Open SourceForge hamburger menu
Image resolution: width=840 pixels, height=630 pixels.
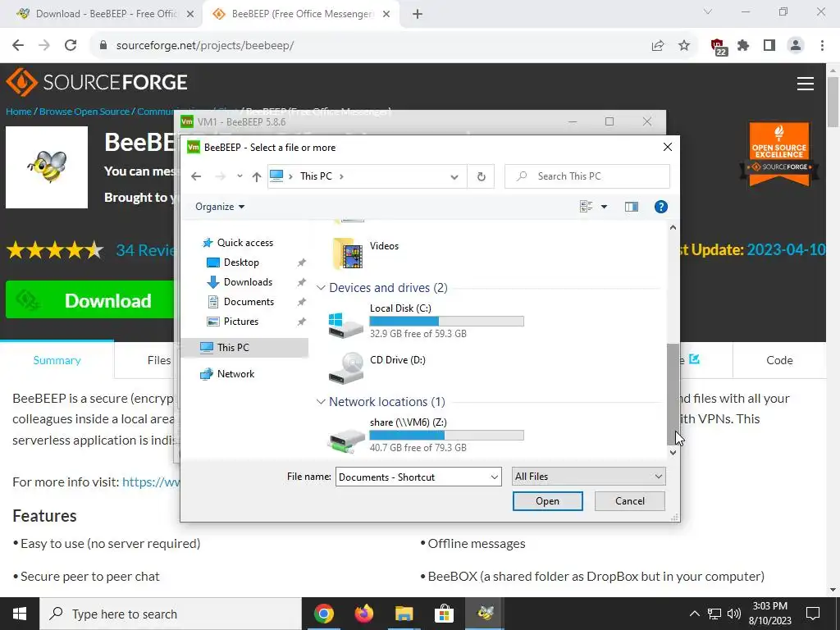coord(806,84)
